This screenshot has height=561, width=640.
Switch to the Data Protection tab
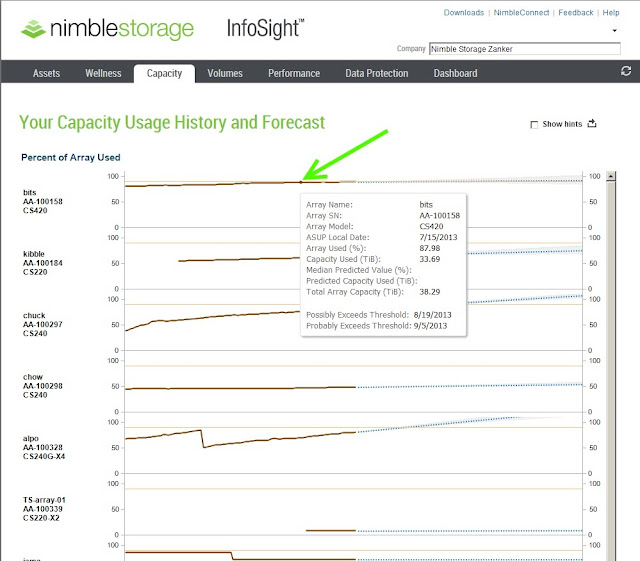coord(377,73)
